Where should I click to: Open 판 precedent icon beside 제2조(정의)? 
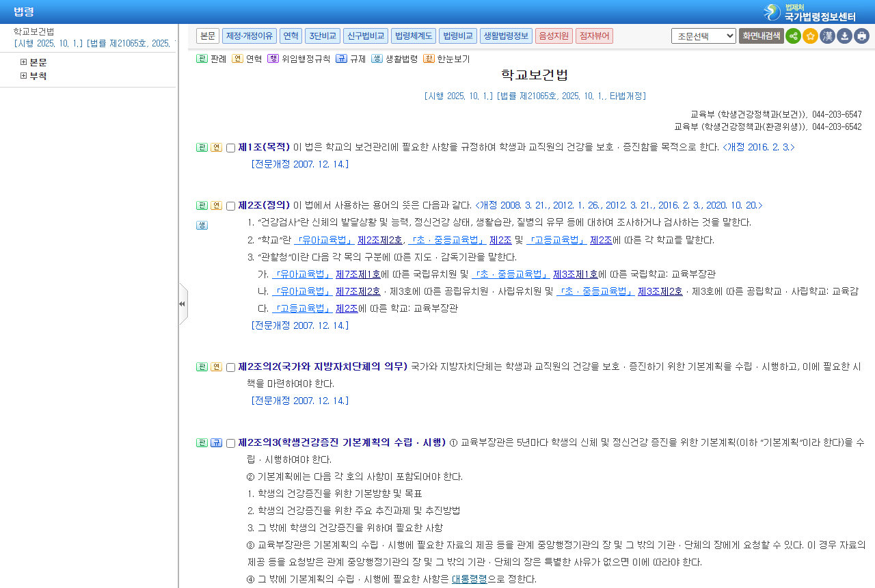[x=202, y=205]
